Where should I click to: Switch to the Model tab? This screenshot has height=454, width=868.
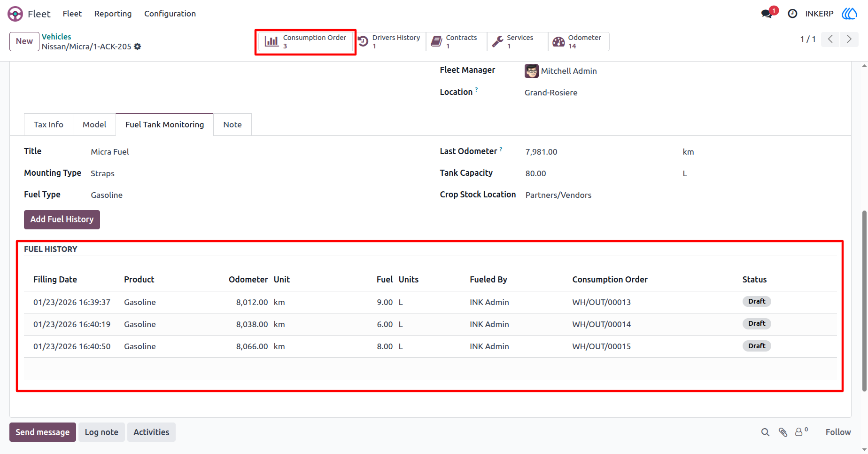point(94,125)
